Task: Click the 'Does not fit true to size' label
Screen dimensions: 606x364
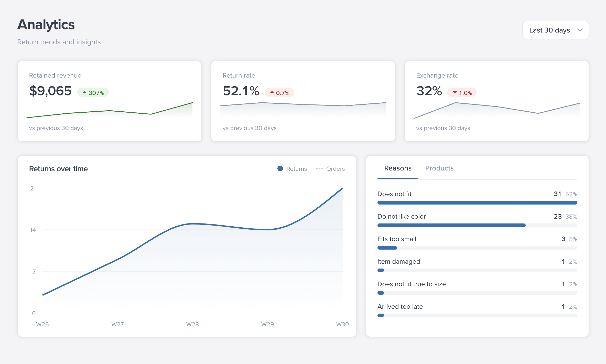Action: click(x=412, y=284)
